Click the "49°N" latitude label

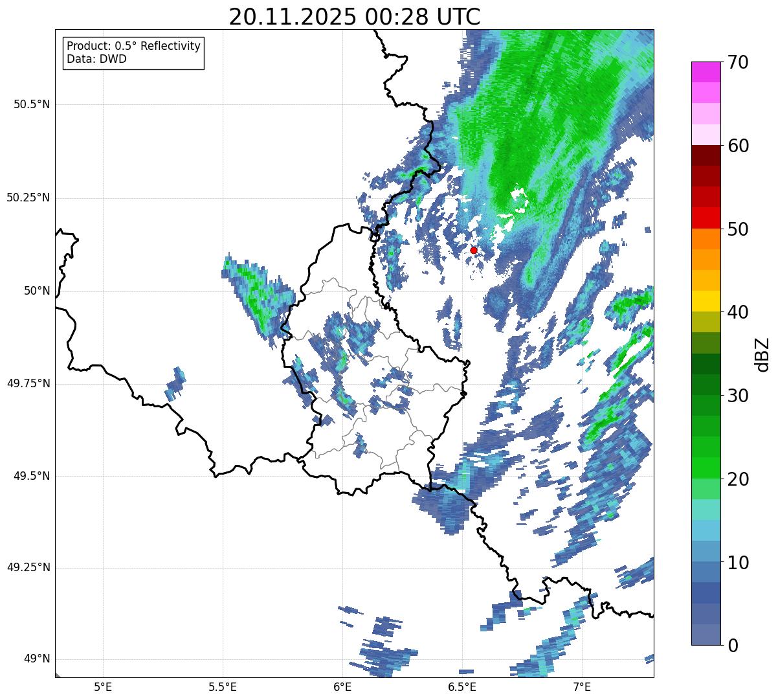[37, 659]
